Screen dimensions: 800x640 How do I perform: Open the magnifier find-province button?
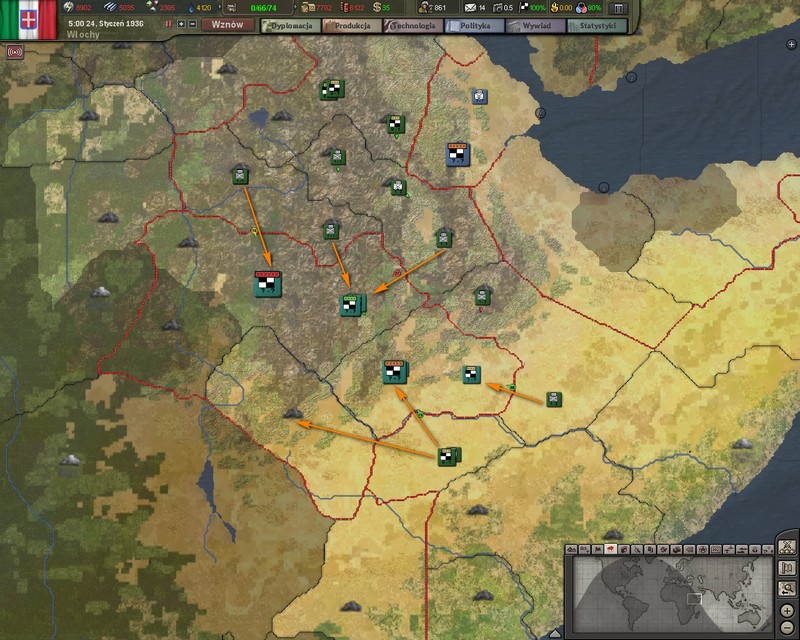[x=787, y=588]
